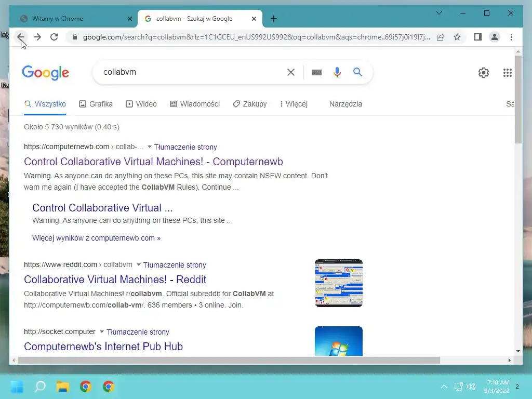Open File Explorer from the taskbar
Image resolution: width=532 pixels, height=399 pixels.
click(x=63, y=387)
